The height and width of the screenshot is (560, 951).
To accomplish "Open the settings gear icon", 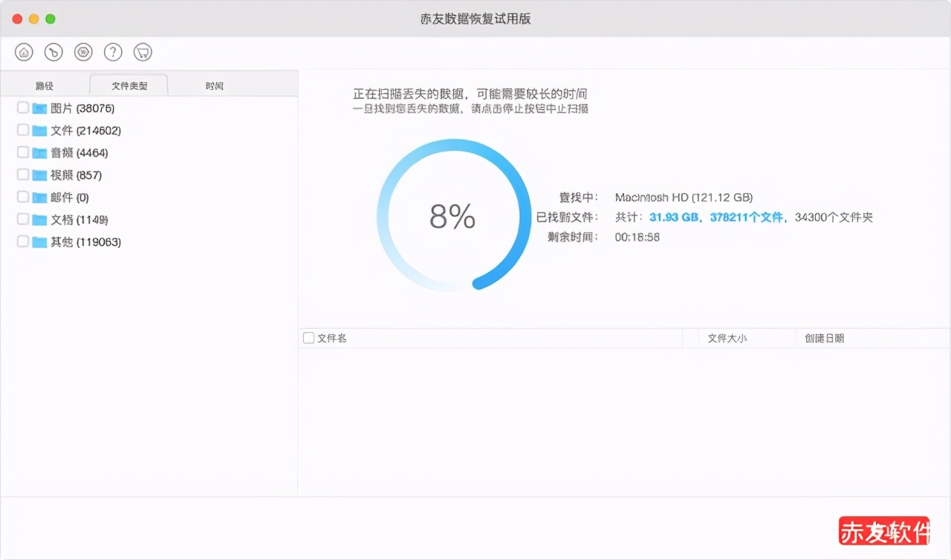I will (x=83, y=51).
